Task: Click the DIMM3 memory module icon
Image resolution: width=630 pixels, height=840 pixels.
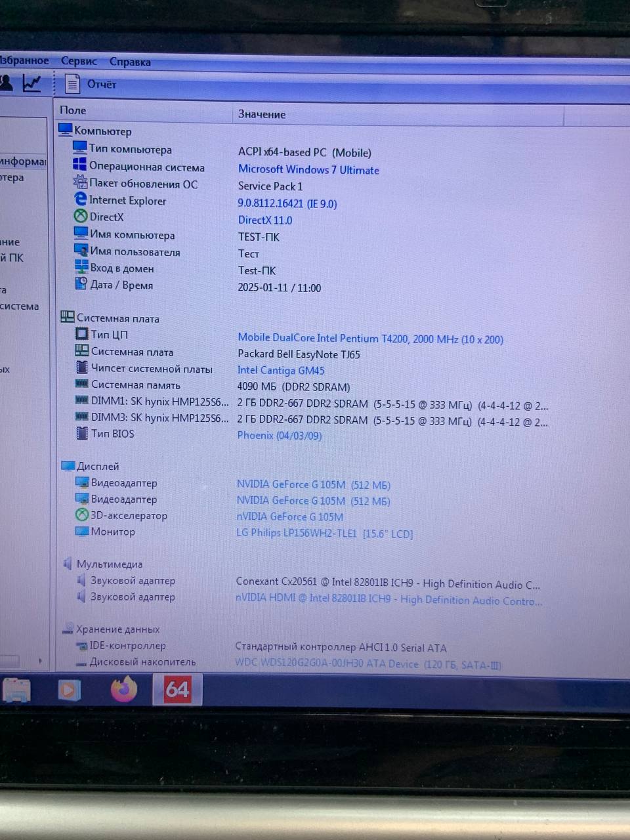Action: (82, 416)
